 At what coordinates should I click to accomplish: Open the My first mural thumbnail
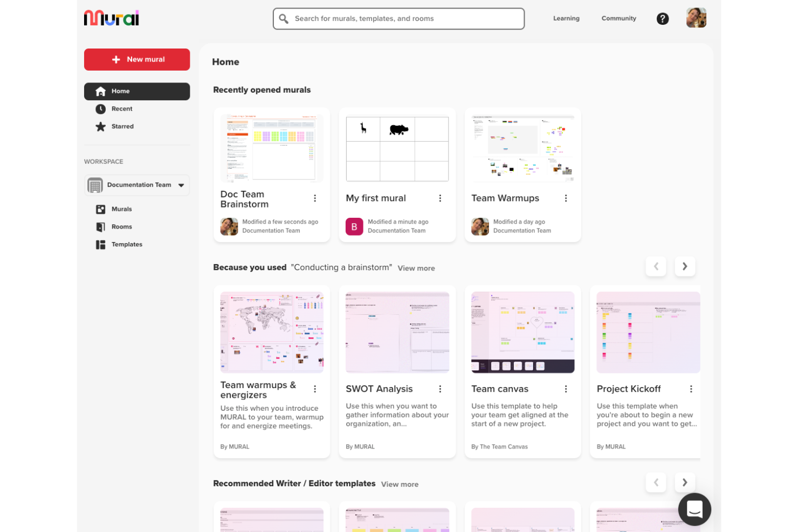(397, 148)
